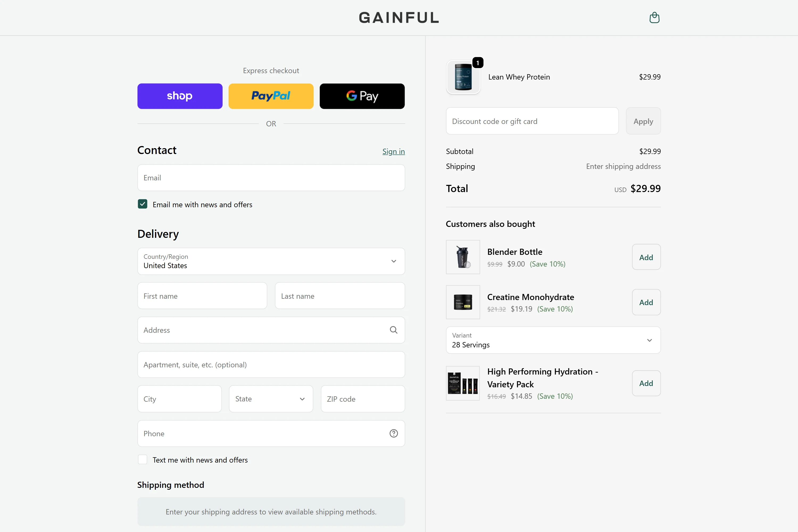Click the address search magnifier icon

(393, 330)
